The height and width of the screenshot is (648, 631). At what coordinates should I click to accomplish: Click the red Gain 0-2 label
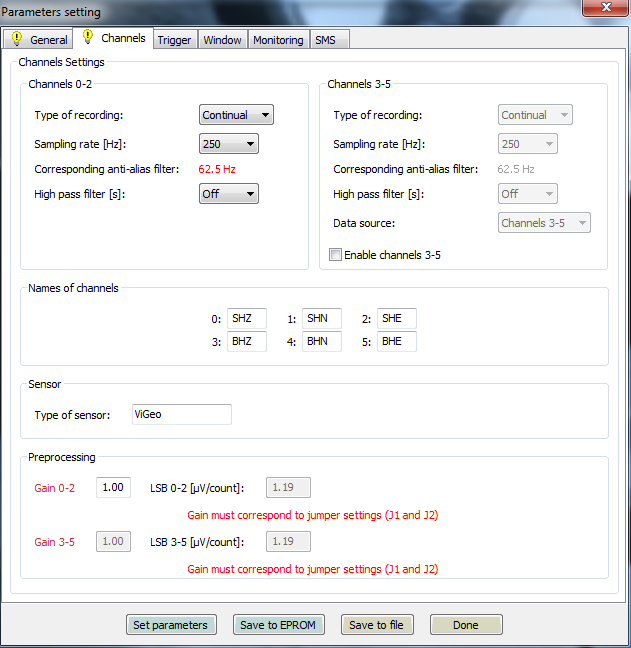[x=55, y=488]
